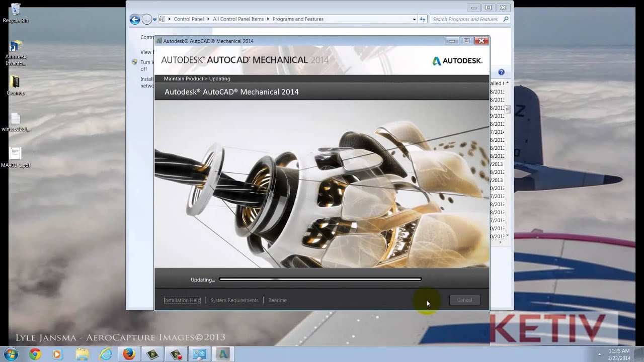Screen dimensions: 644x362
Task: Launch Internet Explorer from the taskbar
Action: [106, 354]
